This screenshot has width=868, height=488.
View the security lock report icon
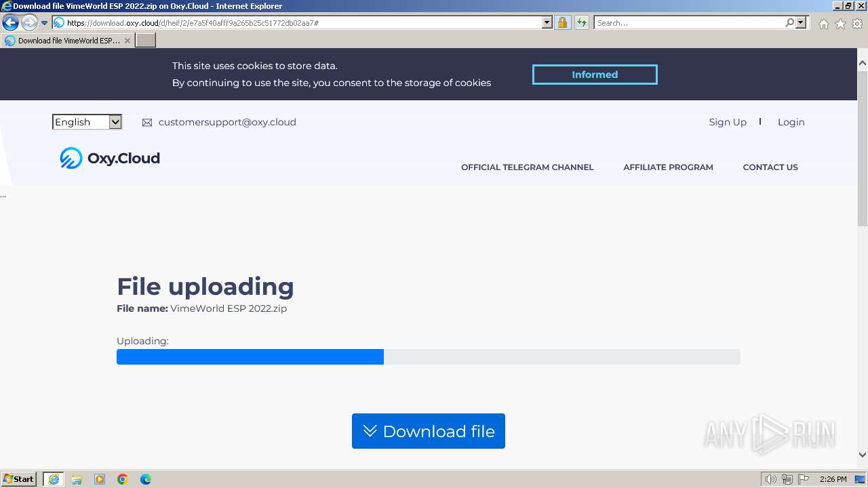click(562, 23)
